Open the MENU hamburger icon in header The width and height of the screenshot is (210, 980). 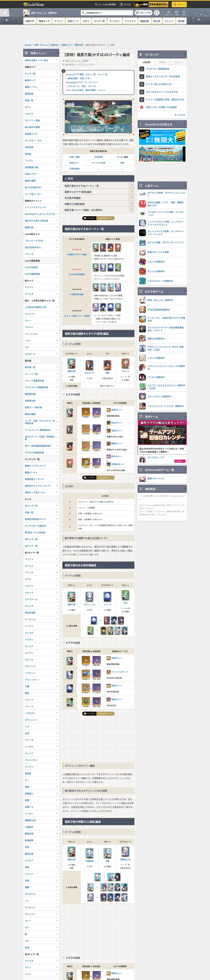click(184, 13)
